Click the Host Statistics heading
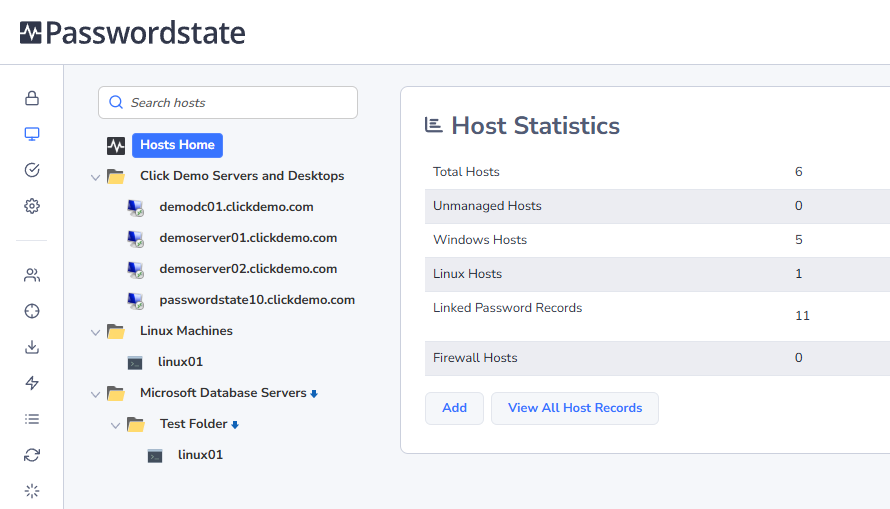Screen dimensions: 890x509 (x=535, y=125)
